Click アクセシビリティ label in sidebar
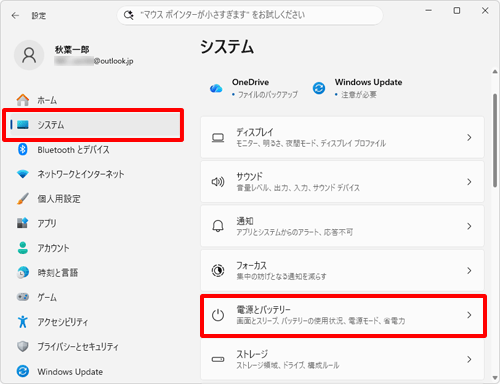 [x=63, y=322]
